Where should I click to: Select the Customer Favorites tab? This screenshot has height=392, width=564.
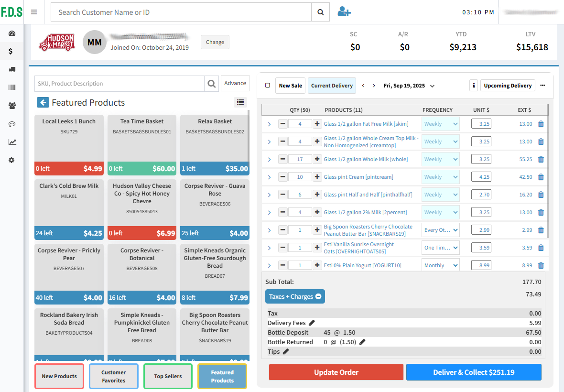click(x=114, y=376)
